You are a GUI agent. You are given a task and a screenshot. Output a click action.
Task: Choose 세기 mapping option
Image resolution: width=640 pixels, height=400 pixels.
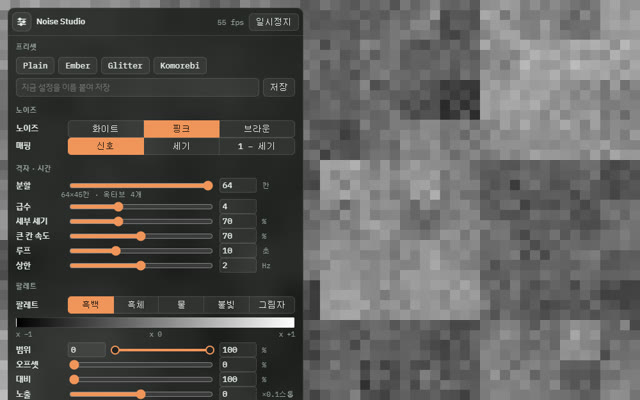click(x=182, y=146)
